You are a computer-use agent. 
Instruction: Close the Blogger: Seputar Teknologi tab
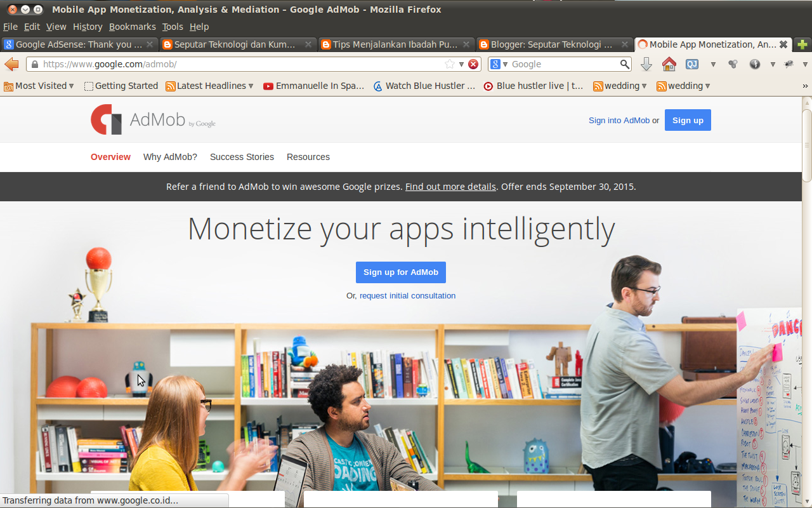625,44
